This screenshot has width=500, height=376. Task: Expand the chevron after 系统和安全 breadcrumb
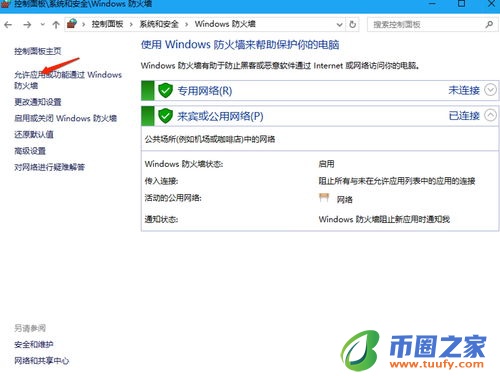pyautogui.click(x=186, y=24)
